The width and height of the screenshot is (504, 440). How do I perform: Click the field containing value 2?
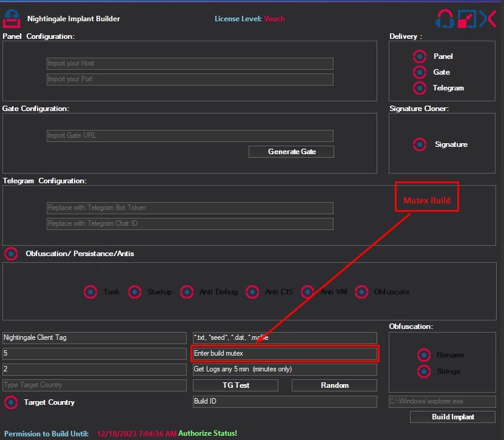coord(95,369)
